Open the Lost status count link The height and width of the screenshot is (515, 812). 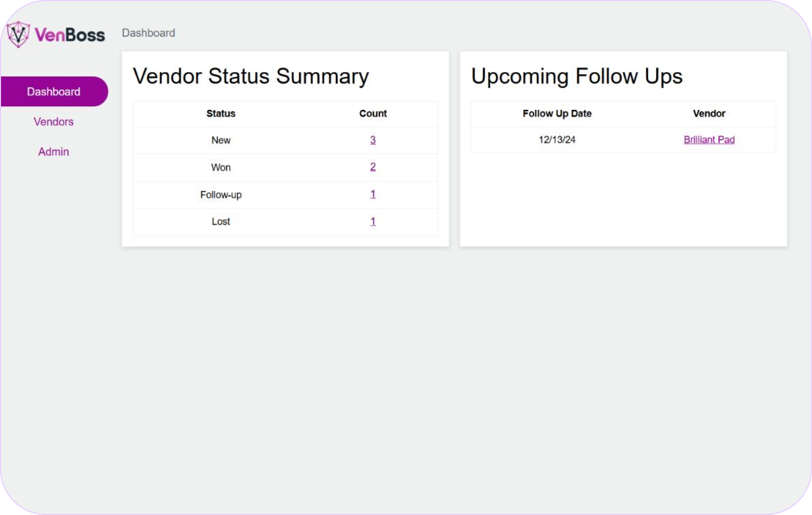[x=373, y=222]
